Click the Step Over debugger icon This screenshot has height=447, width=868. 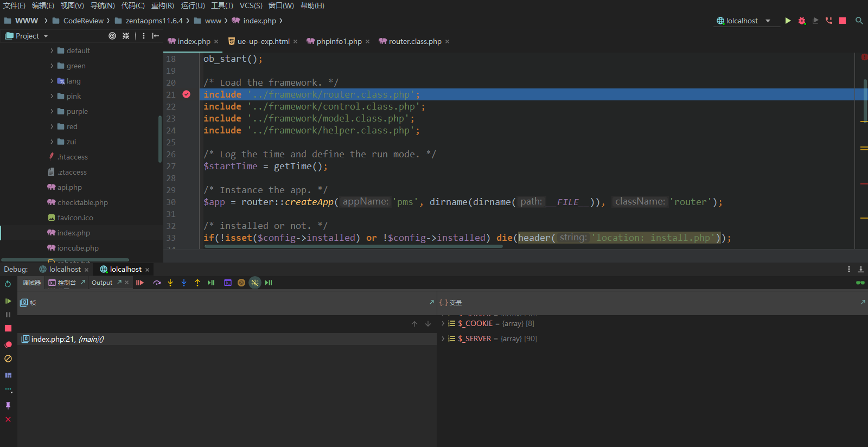pos(157,283)
